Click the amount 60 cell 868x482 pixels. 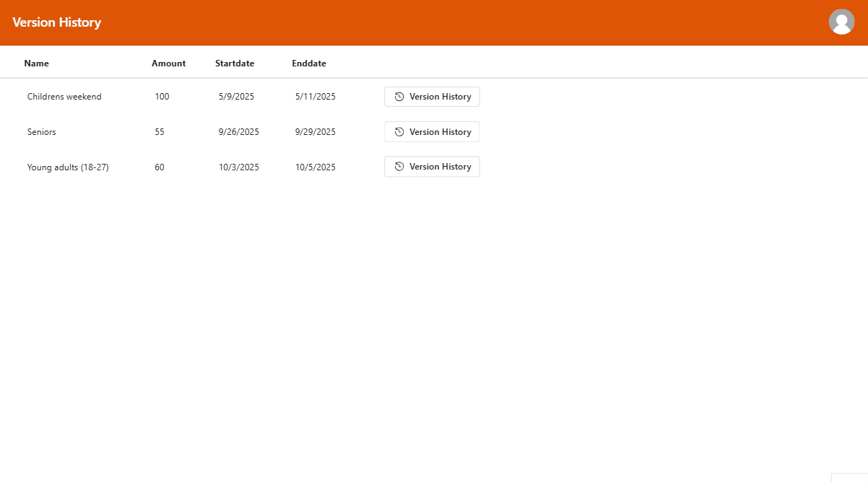[x=160, y=167]
